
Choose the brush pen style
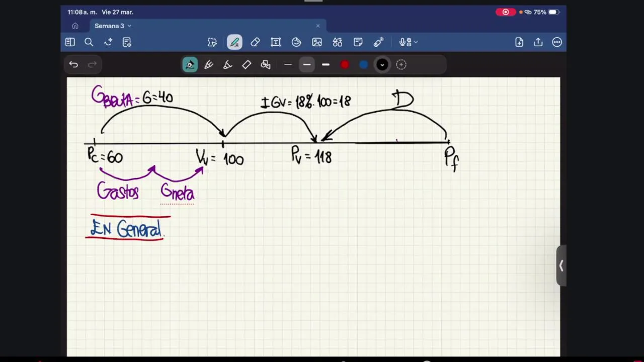pyautogui.click(x=227, y=64)
